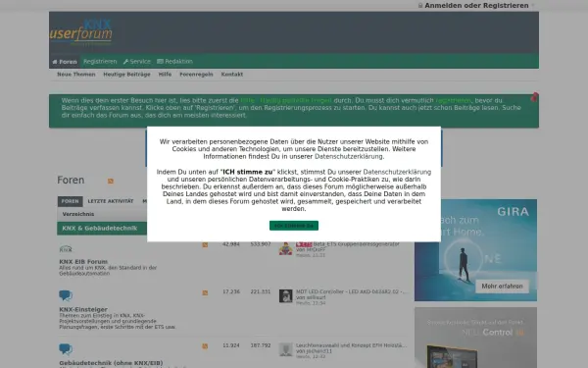Click speech bubble icon of KNX-Einsteiger
The height and width of the screenshot is (368, 588).
tap(66, 295)
